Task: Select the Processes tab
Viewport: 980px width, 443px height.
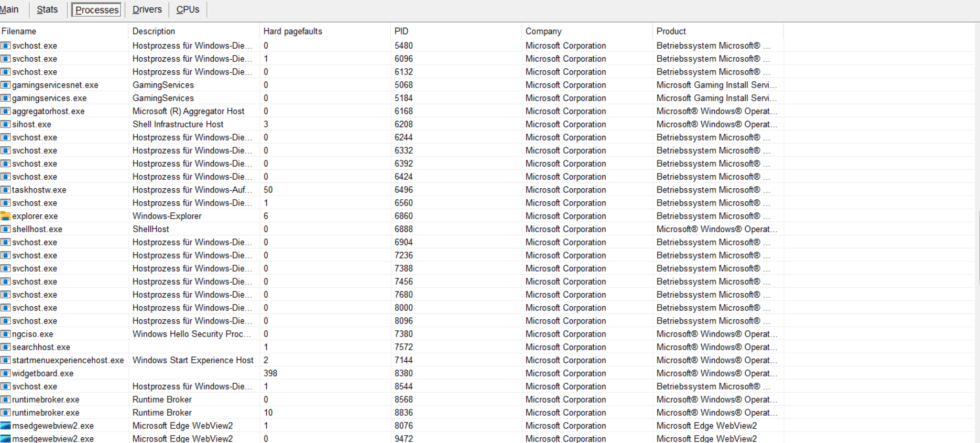Action: (x=97, y=10)
